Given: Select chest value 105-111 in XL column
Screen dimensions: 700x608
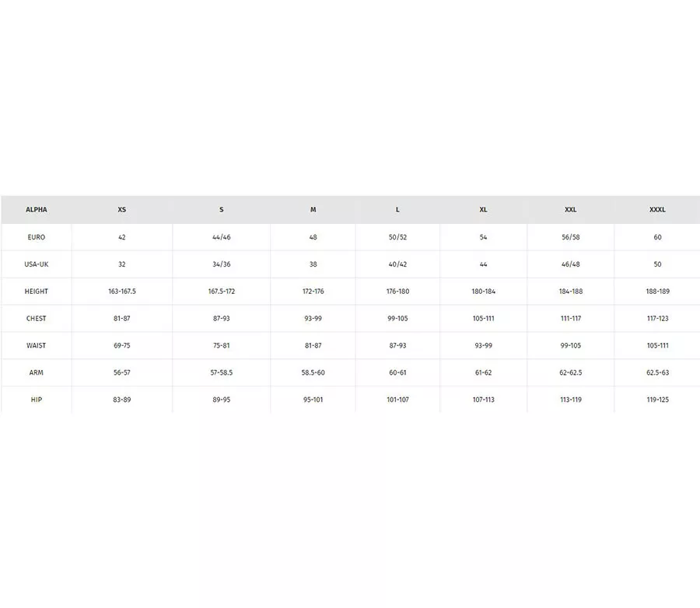Looking at the screenshot, I should (x=484, y=319).
